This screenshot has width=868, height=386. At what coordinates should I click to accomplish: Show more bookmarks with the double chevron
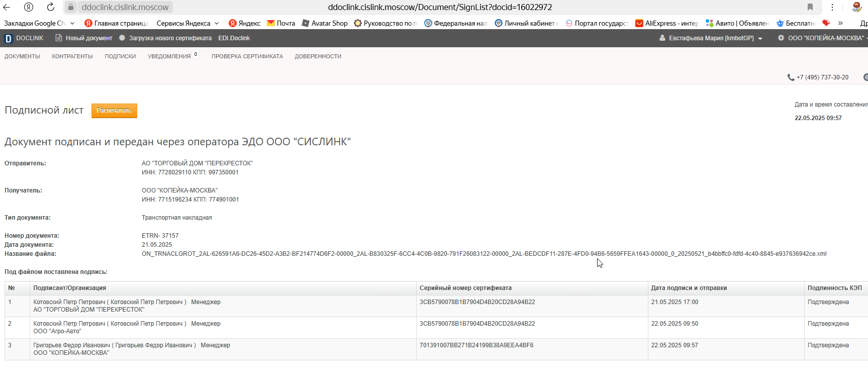click(840, 23)
